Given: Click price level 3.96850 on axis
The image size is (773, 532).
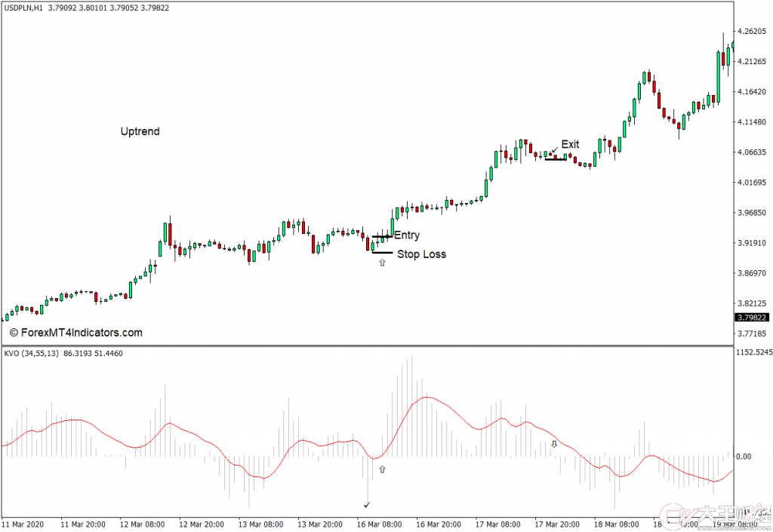Looking at the screenshot, I should pyautogui.click(x=752, y=213).
